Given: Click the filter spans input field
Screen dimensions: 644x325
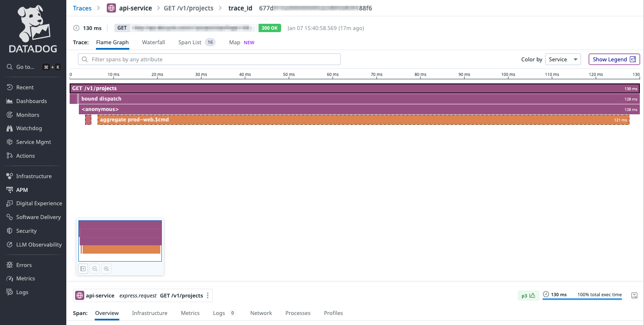Looking at the screenshot, I should pos(209,59).
